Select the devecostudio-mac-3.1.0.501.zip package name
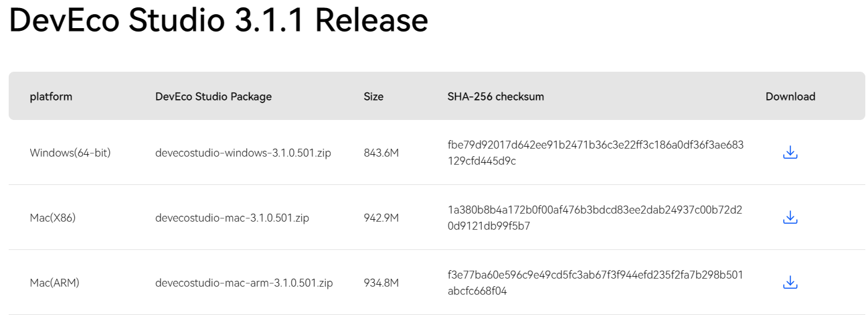Image resolution: width=868 pixels, height=315 pixels. click(232, 218)
